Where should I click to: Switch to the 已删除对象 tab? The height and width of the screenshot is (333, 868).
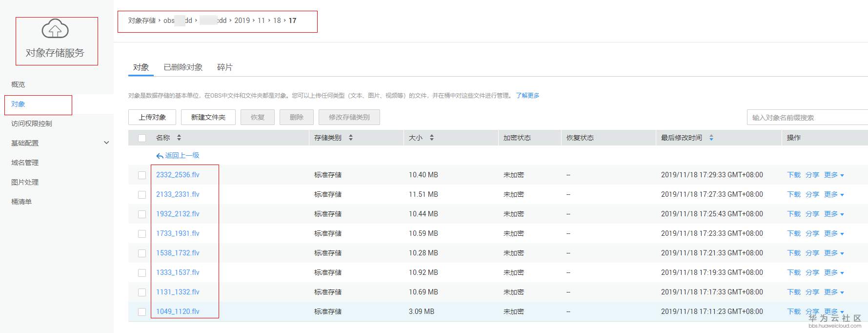click(183, 67)
